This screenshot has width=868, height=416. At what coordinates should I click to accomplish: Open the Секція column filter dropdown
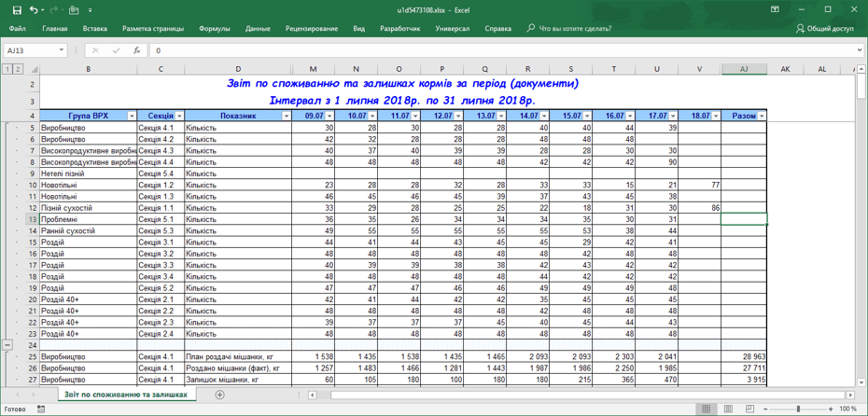point(179,117)
